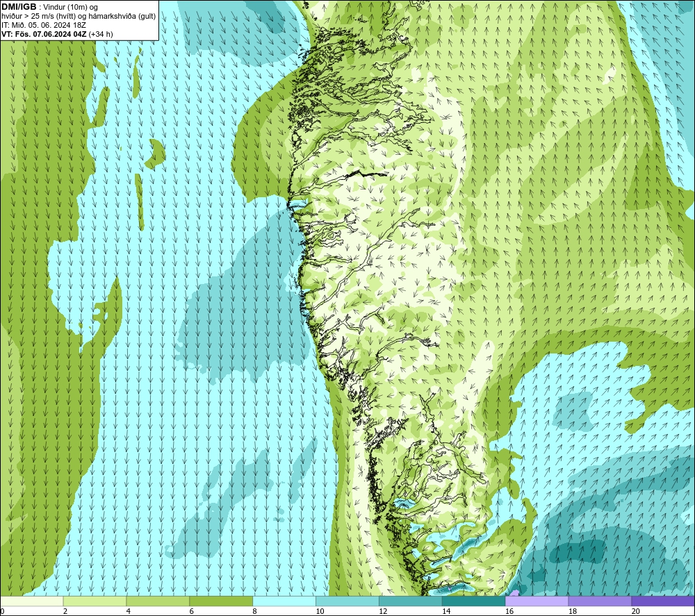Click the legend scale label '14'
Screen dimensions: 695x616
coord(446,612)
